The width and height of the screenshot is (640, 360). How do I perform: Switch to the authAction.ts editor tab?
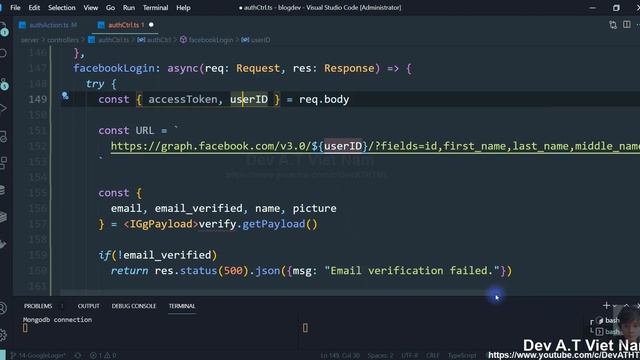click(48, 25)
